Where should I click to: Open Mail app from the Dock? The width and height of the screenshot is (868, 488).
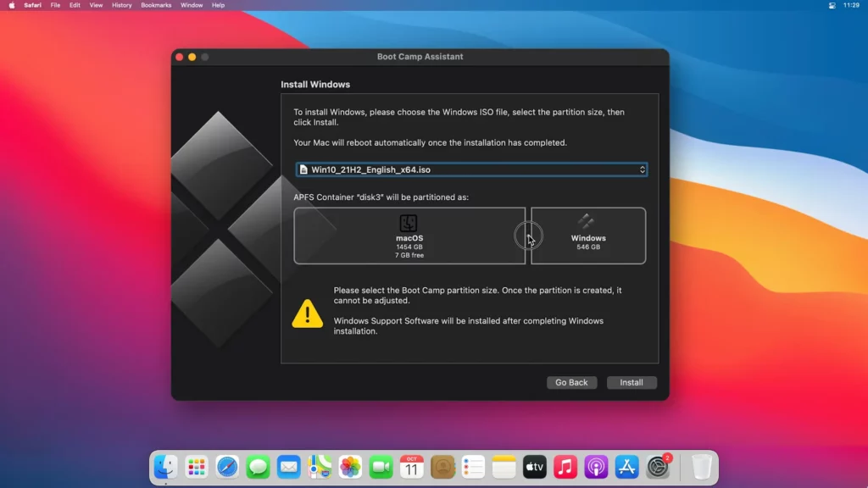point(288,468)
